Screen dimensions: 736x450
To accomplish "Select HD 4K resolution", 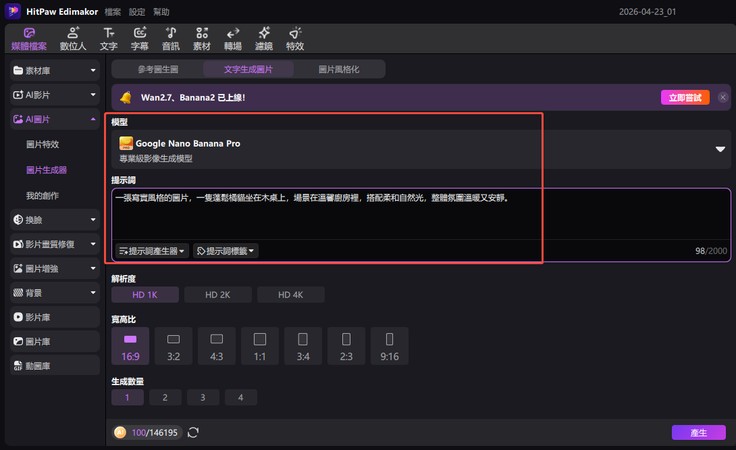I will (x=291, y=295).
